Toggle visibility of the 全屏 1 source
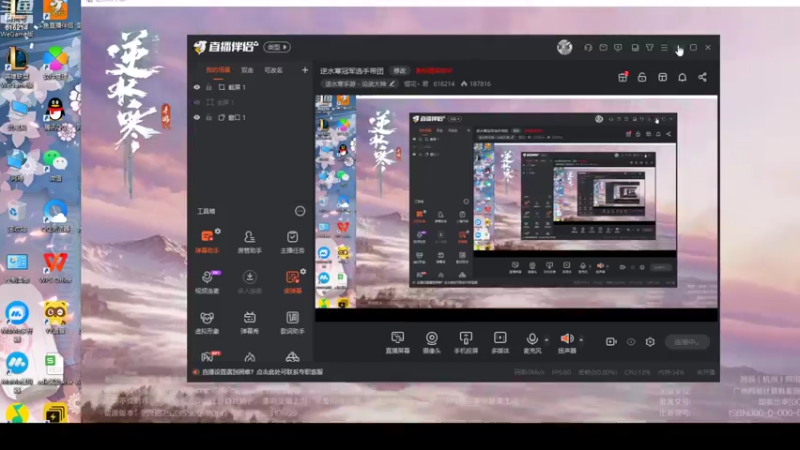This screenshot has width=800, height=450. click(197, 103)
